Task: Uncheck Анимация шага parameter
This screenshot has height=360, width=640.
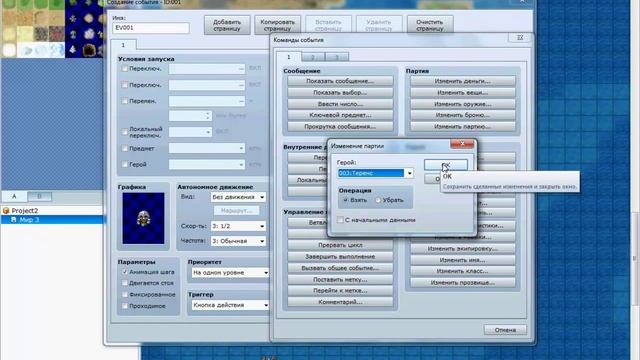Action: 125,272
